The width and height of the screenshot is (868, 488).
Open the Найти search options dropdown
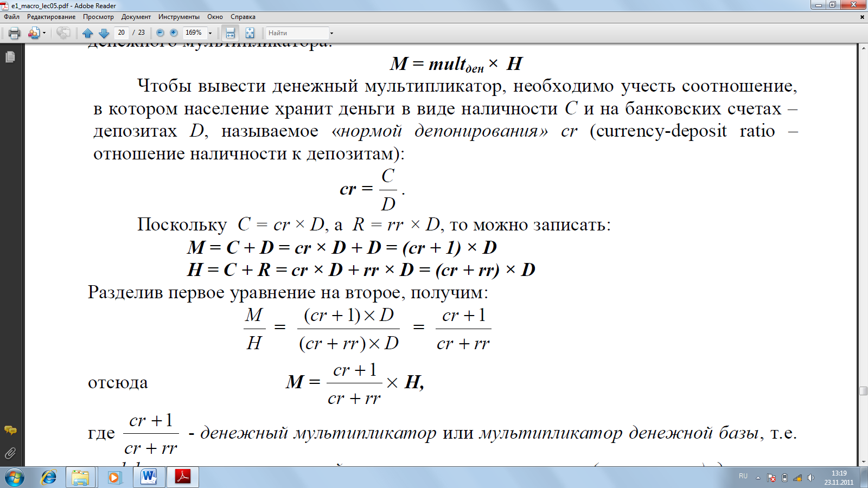pos(331,33)
